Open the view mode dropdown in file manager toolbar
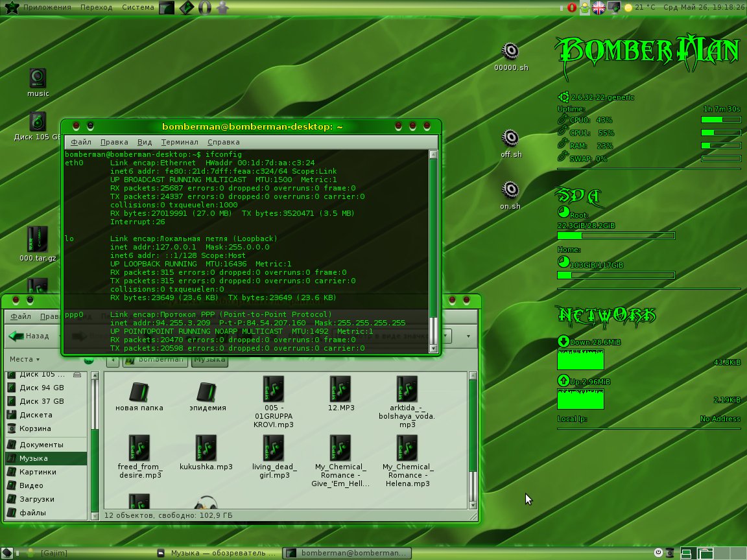The image size is (747, 560). click(x=445, y=336)
